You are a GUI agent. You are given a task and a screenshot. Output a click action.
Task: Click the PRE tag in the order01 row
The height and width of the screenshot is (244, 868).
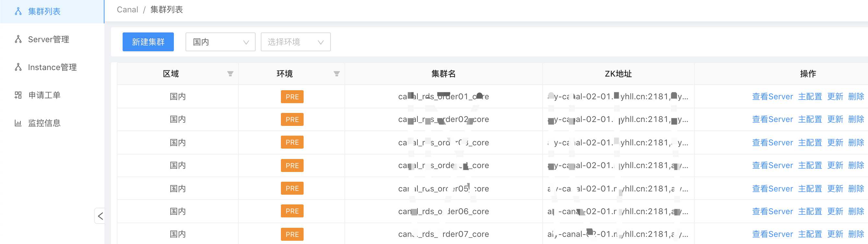[292, 97]
